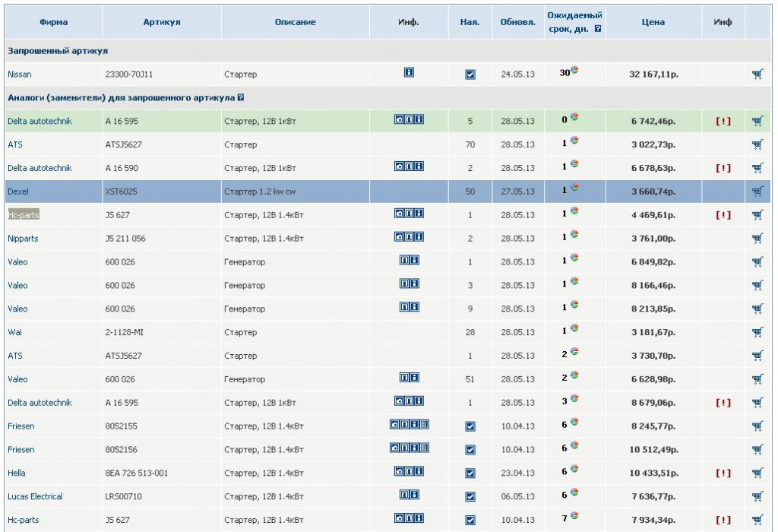Toggle availability checkbox for Hc-parts 7 934,34р row
This screenshot has width=778, height=532.
pyautogui.click(x=470, y=520)
